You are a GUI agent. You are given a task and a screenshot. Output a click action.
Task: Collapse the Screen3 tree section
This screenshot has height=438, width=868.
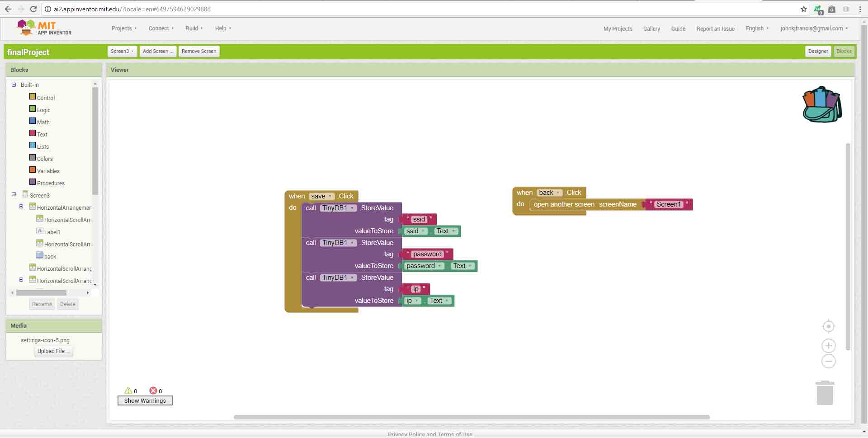14,194
